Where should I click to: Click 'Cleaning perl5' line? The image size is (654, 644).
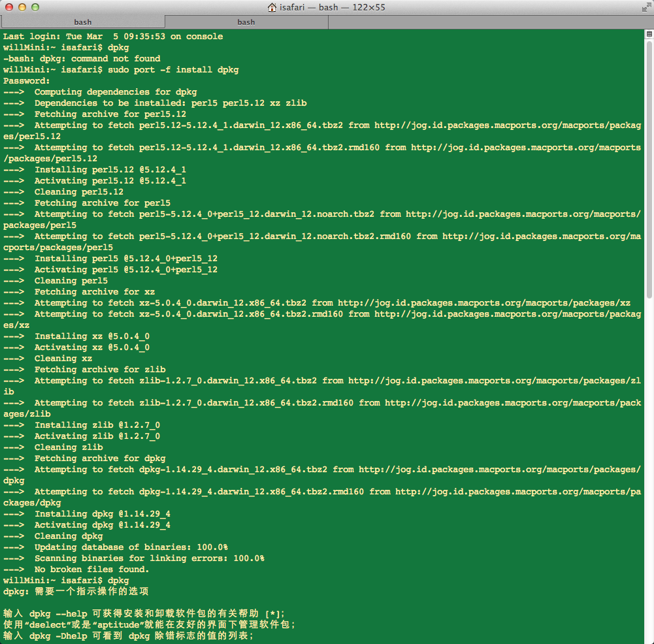[x=56, y=281]
